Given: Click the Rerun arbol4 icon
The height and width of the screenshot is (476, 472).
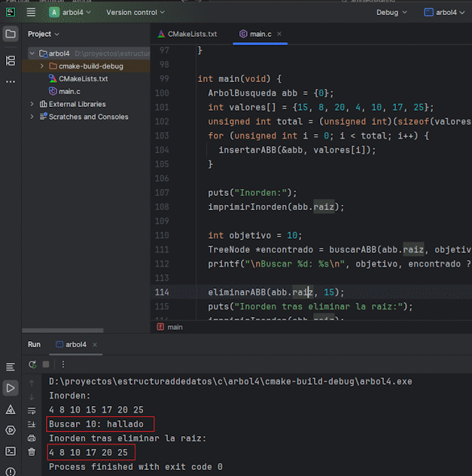Looking at the screenshot, I should tap(32, 364).
